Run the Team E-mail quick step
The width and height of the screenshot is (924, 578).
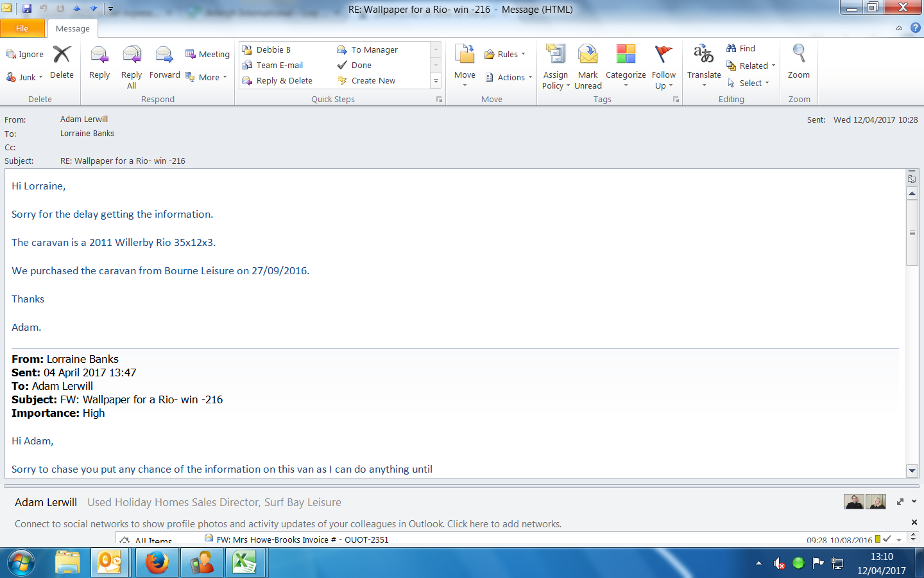tap(273, 65)
